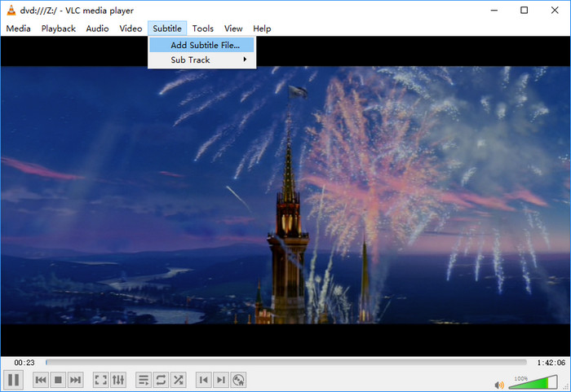571x392 pixels.
Task: Toggle random shuffle playback
Action: click(x=179, y=380)
